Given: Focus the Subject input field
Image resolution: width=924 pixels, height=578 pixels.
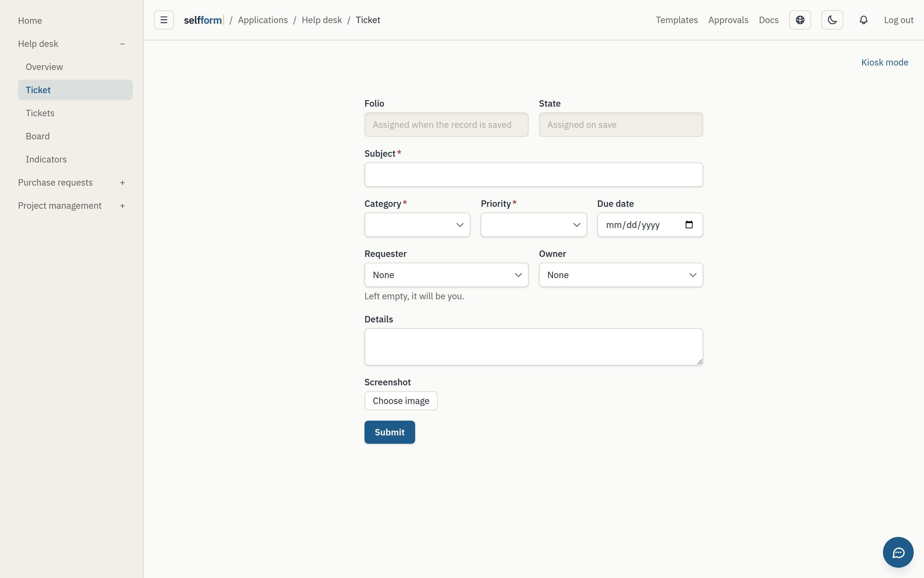Looking at the screenshot, I should 534,175.
